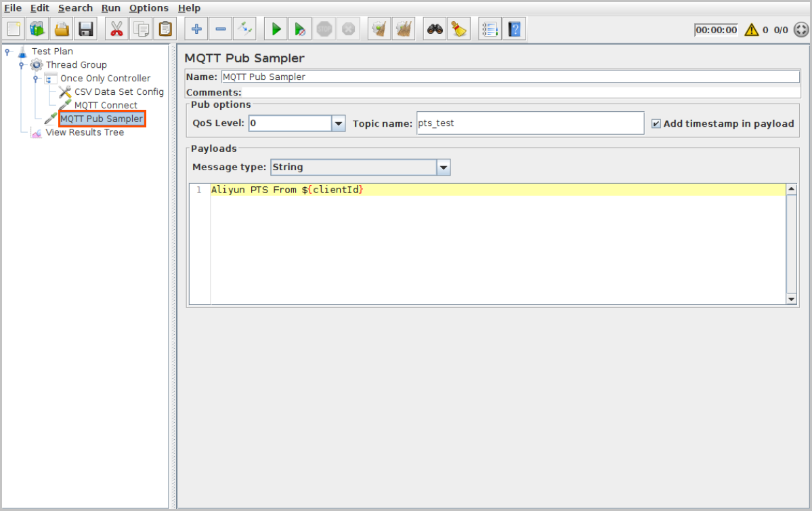Image resolution: width=812 pixels, height=511 pixels.
Task: Click the Topic name input field
Action: 530,123
